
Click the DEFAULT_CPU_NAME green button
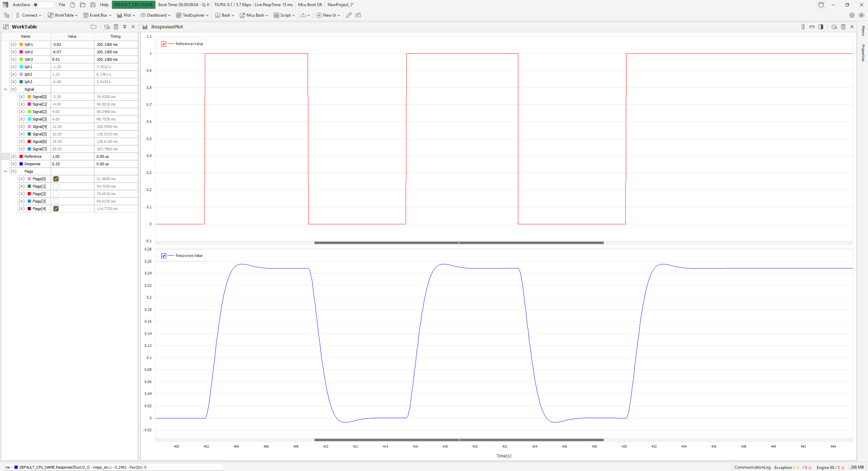[133, 5]
